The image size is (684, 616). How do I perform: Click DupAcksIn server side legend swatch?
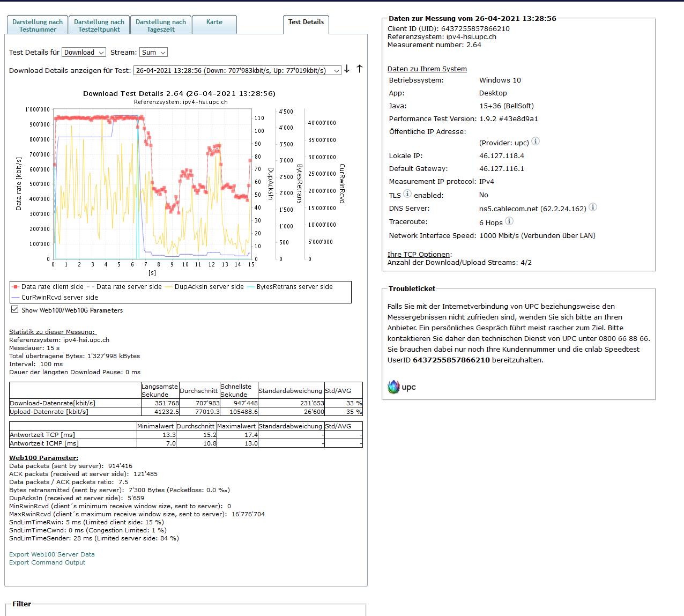169,287
